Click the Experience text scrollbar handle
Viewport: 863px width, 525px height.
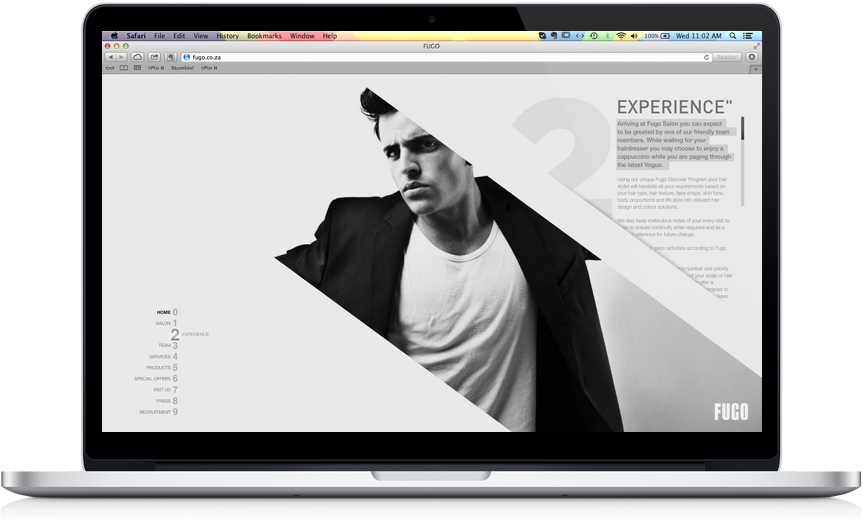742,128
